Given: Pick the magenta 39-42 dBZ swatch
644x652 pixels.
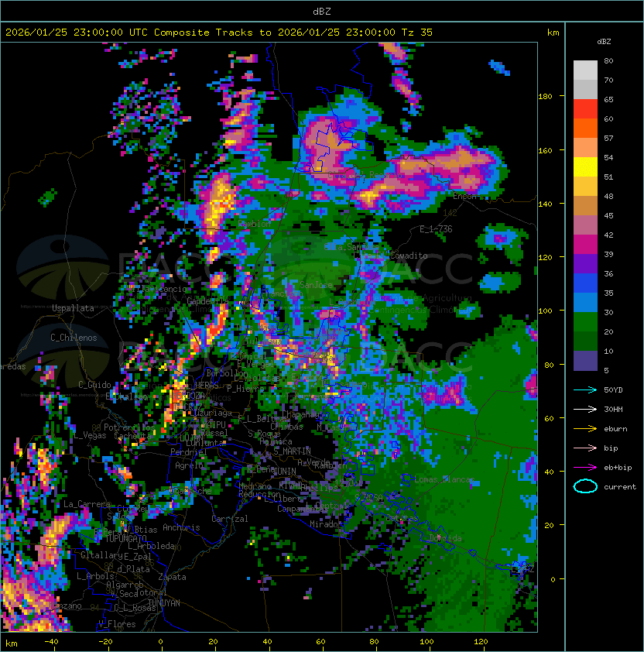Looking at the screenshot, I should [x=585, y=245].
